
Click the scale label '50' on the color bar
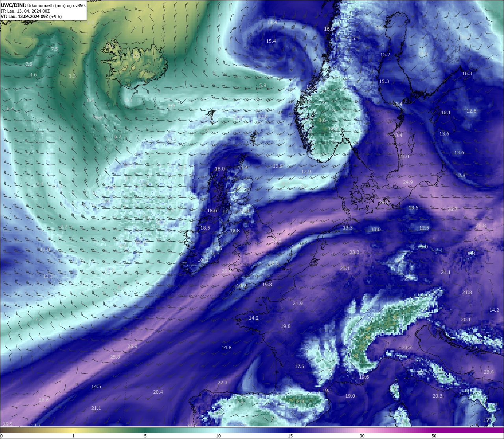(434, 436)
